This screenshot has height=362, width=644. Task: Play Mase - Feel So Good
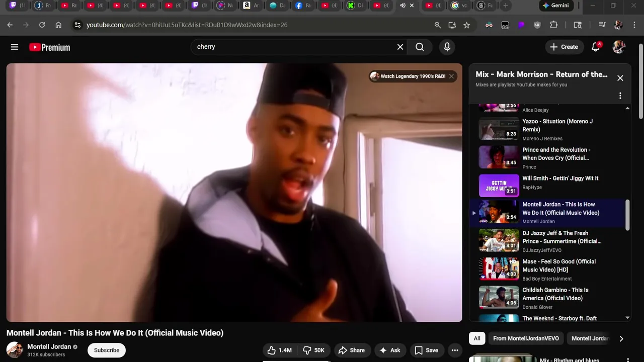click(549, 269)
